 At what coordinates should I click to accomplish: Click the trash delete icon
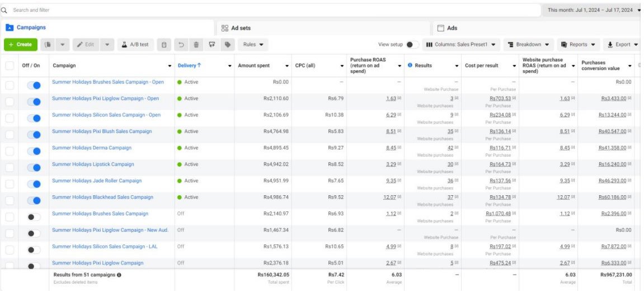[x=196, y=44]
